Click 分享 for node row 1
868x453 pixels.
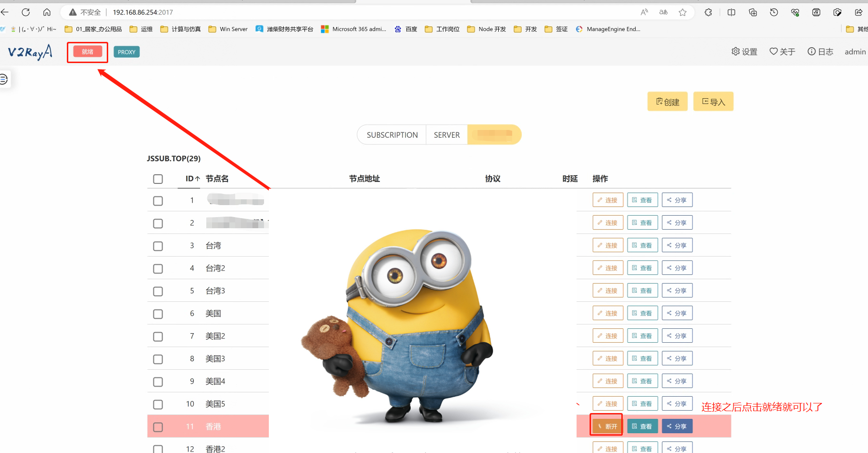pos(677,200)
